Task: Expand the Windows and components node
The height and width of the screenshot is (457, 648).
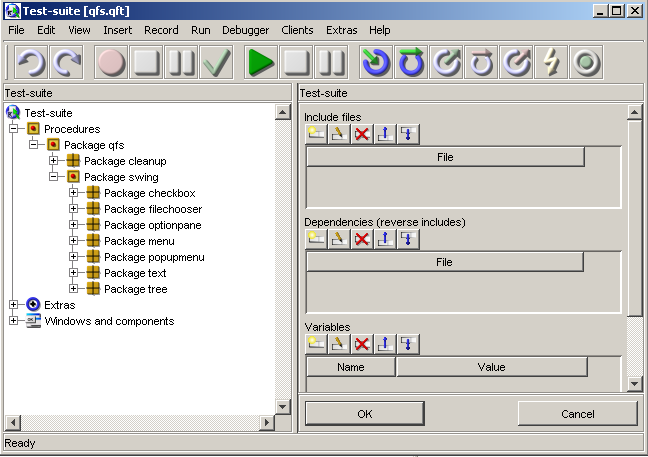Action: (14, 321)
